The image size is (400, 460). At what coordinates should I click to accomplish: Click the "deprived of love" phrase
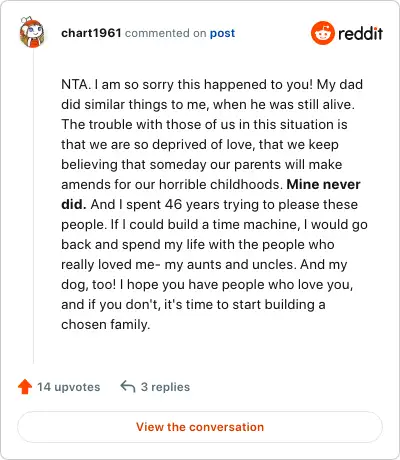tap(203, 144)
